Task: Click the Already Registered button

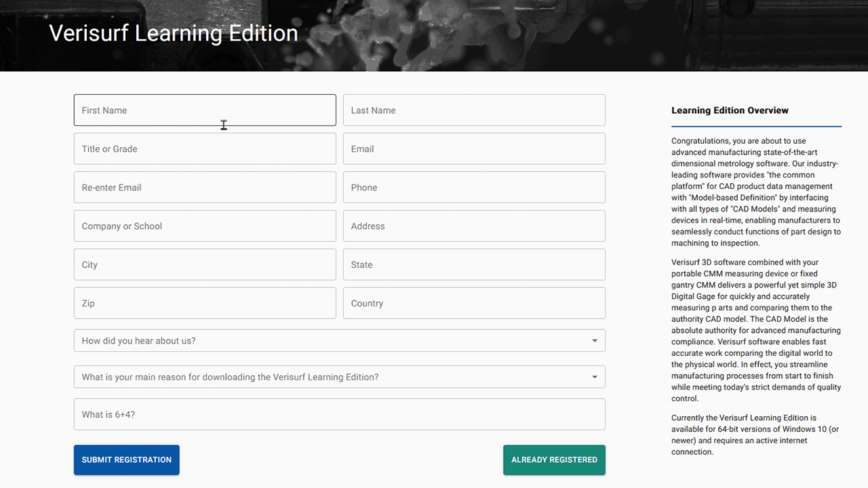Action: tap(554, 460)
